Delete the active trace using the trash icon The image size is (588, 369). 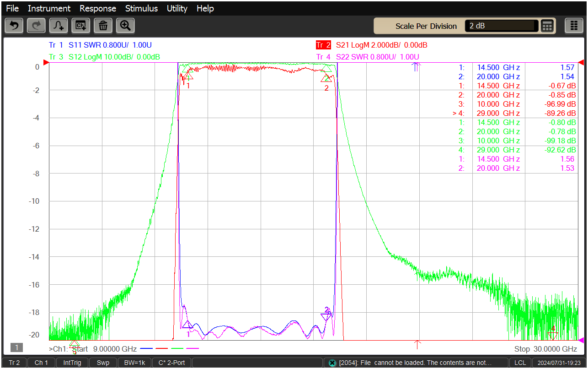coord(103,26)
